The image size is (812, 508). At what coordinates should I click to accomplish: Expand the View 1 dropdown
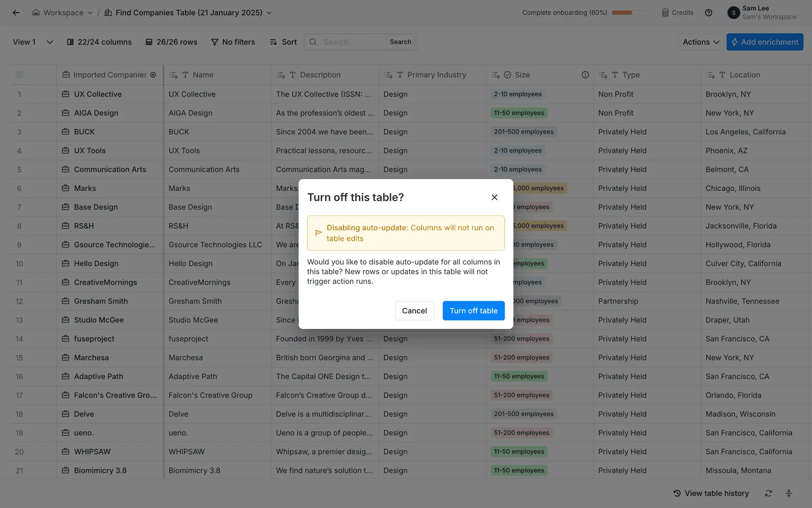coord(49,42)
